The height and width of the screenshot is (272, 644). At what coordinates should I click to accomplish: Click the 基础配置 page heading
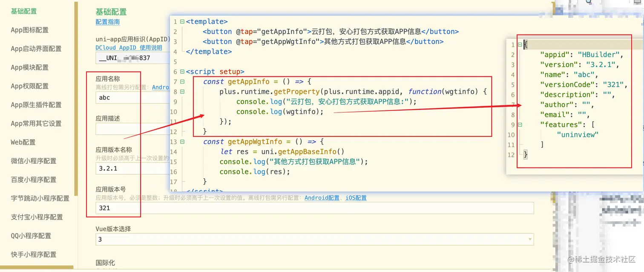click(111, 12)
